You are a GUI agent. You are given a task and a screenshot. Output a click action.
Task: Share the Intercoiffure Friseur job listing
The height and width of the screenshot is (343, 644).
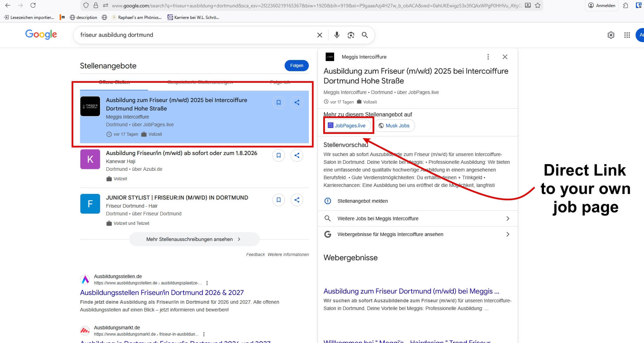(297, 102)
